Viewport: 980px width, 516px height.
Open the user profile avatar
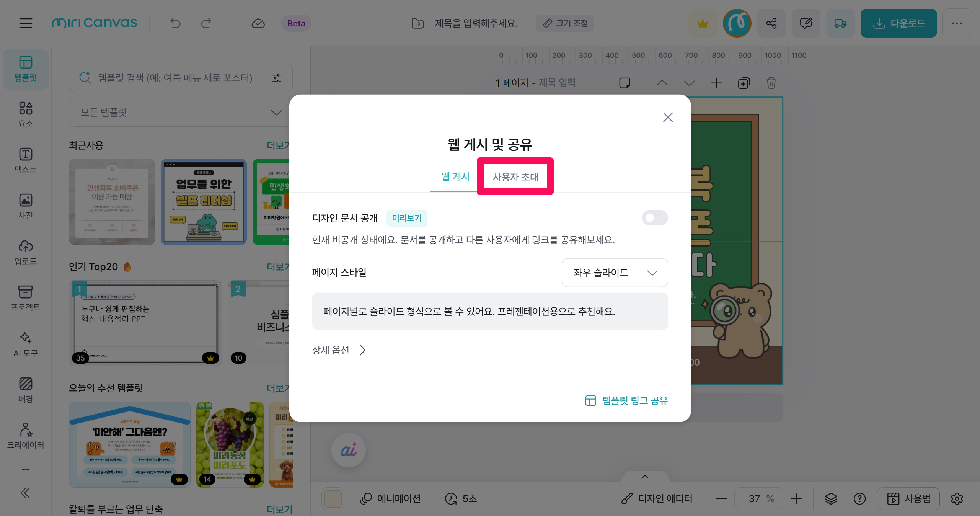click(737, 23)
